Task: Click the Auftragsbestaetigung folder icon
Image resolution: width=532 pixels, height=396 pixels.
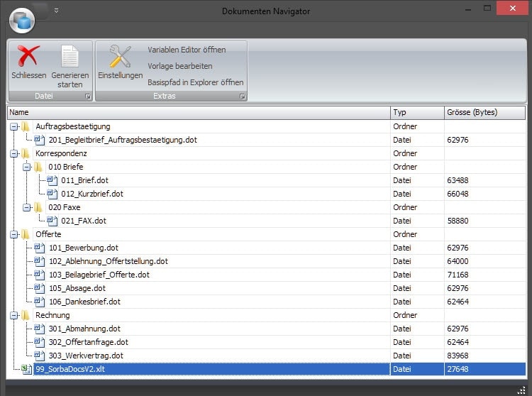Action: click(26, 126)
